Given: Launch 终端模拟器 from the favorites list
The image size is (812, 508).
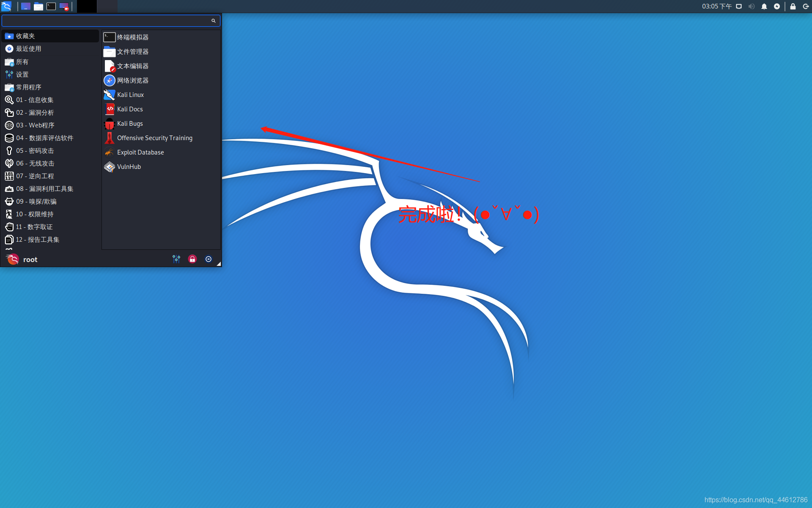Looking at the screenshot, I should [x=132, y=37].
